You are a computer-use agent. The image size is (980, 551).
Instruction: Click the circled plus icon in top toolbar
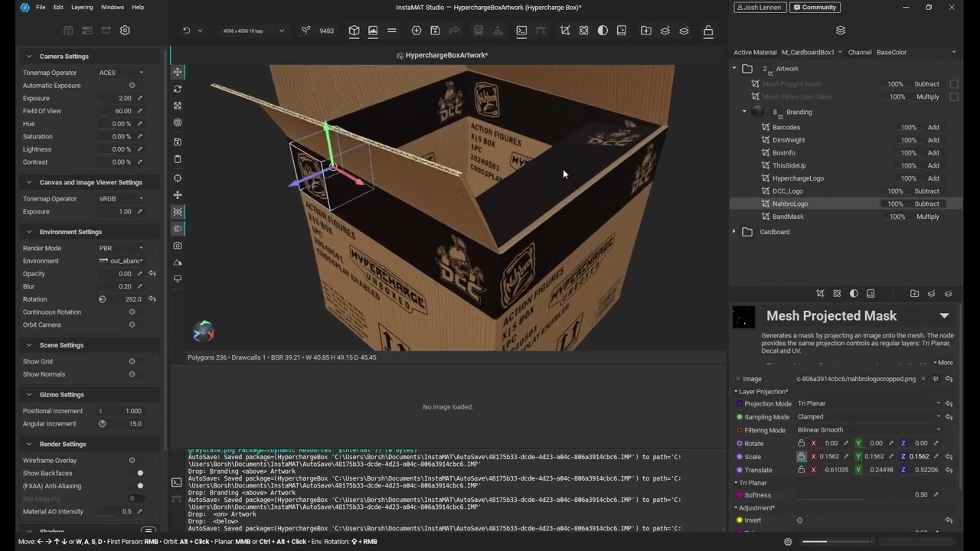click(416, 31)
